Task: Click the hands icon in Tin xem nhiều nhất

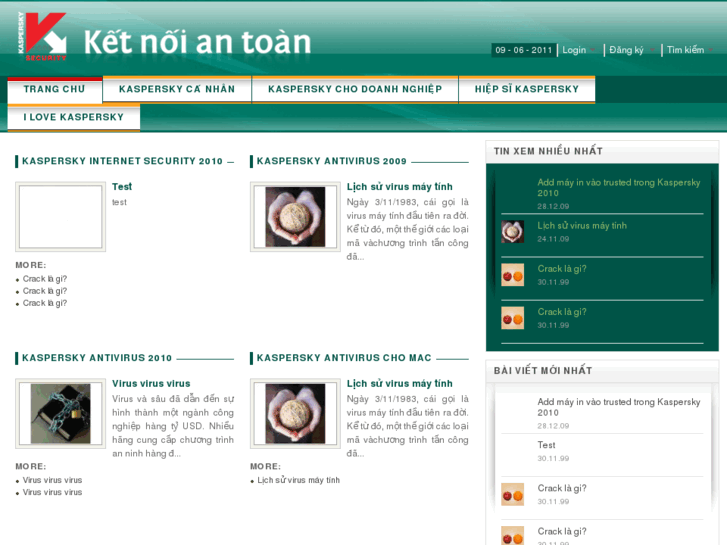Action: tap(512, 231)
